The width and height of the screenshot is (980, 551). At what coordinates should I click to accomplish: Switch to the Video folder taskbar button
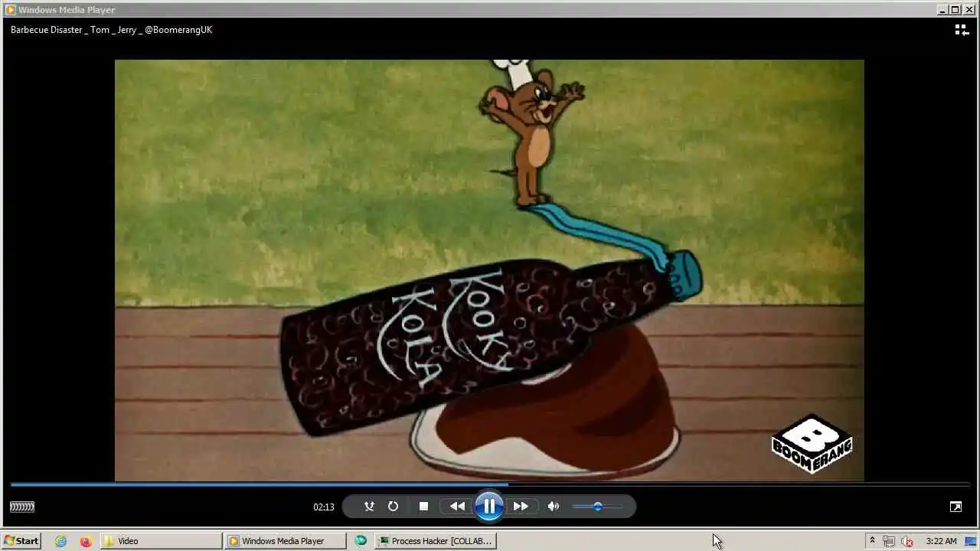pyautogui.click(x=162, y=541)
